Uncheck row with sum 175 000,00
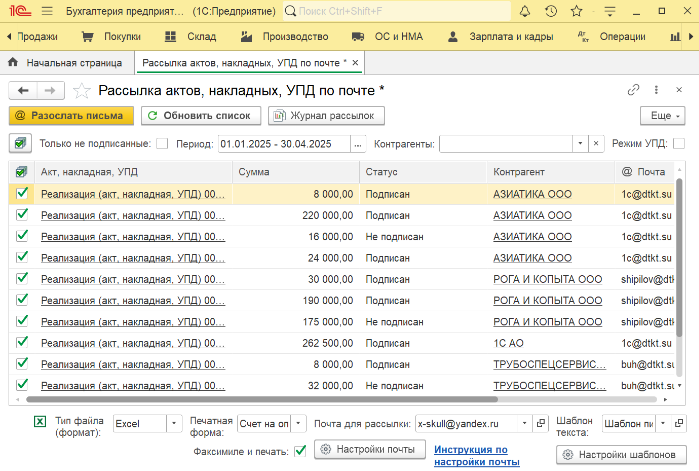This screenshot has height=471, width=699. (21, 321)
